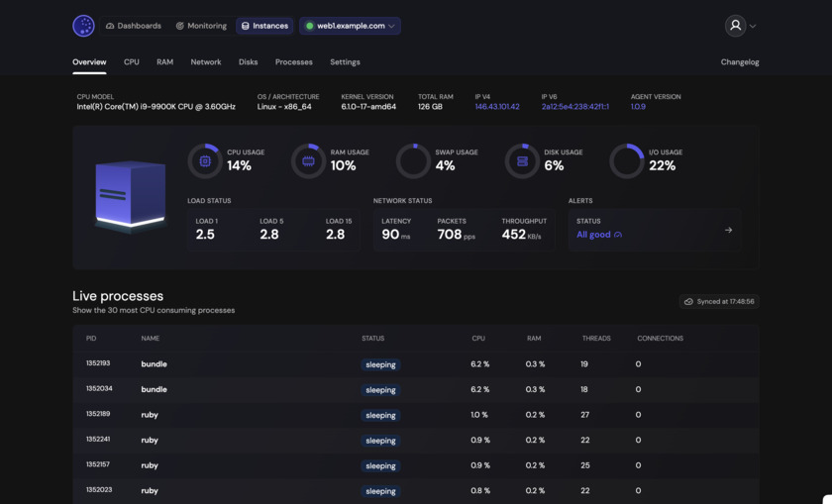This screenshot has height=504, width=832.
Task: Go to Dashboards
Action: tap(133, 26)
